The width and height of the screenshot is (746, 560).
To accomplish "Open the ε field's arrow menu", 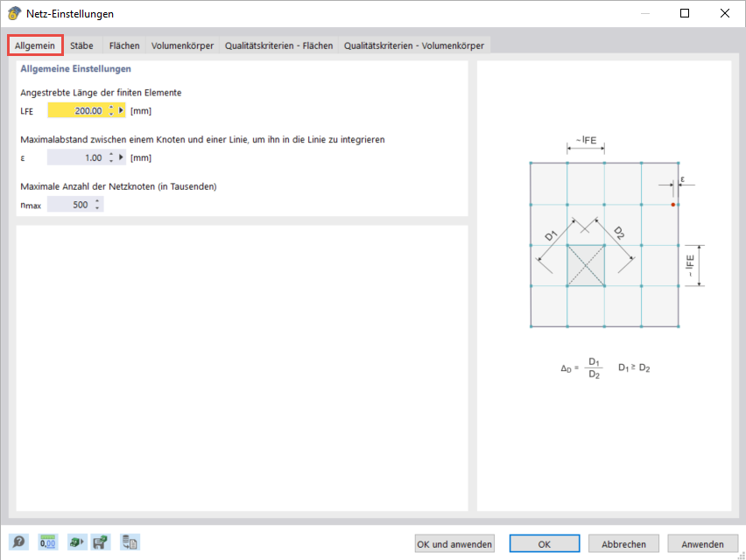I will point(121,157).
